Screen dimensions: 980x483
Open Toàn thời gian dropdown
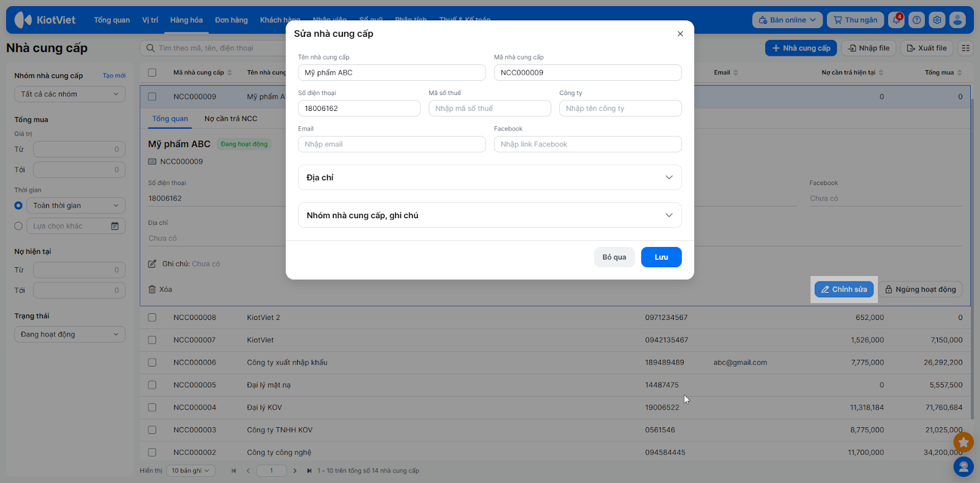pyautogui.click(x=76, y=206)
